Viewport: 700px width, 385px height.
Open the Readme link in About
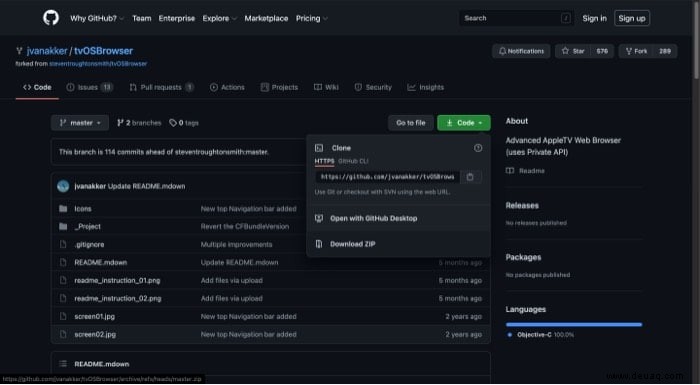pos(525,171)
